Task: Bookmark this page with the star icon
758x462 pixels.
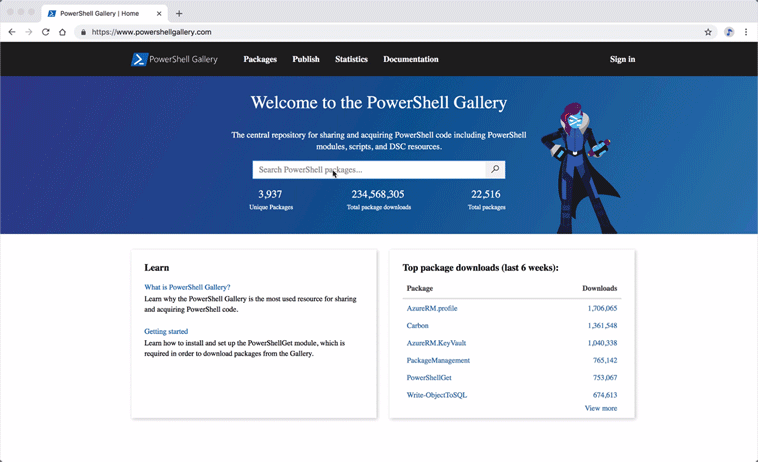Action: coord(708,32)
